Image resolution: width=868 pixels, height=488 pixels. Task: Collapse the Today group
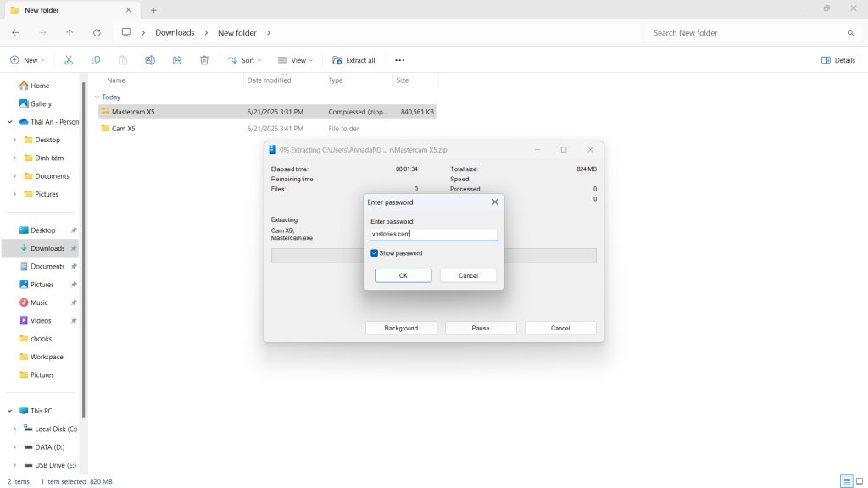97,97
